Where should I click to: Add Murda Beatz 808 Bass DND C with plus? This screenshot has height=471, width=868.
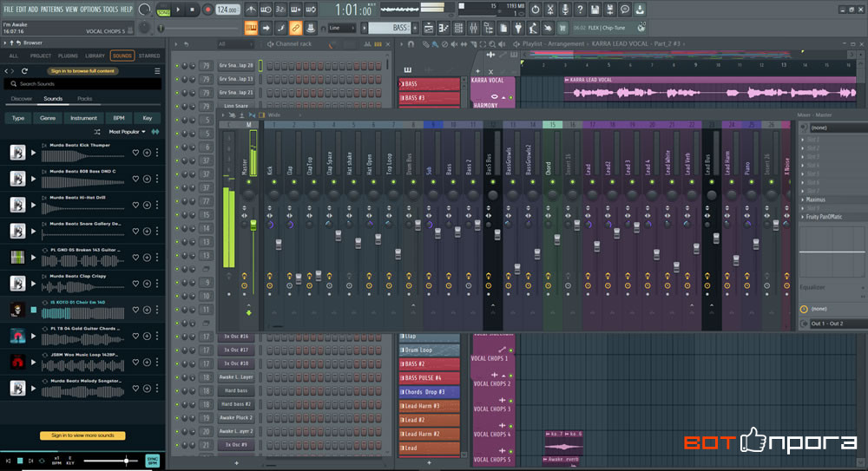coord(147,179)
